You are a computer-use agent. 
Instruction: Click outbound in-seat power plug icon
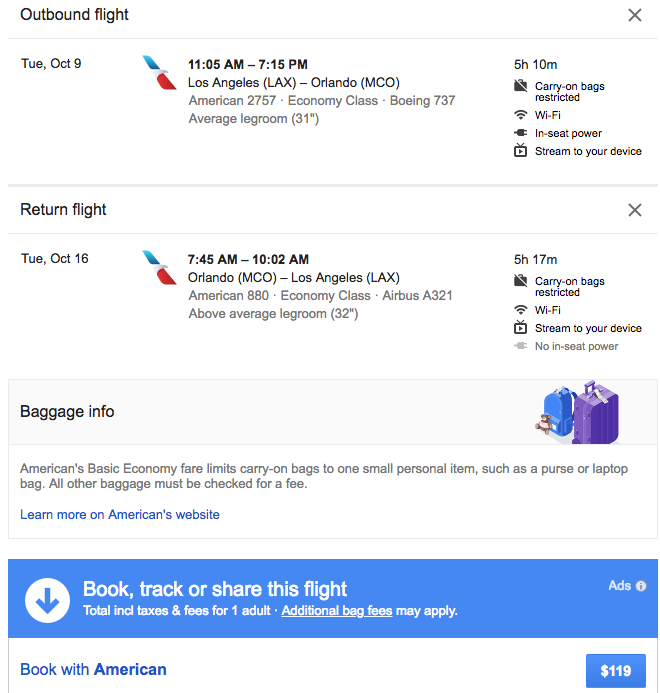tap(520, 133)
